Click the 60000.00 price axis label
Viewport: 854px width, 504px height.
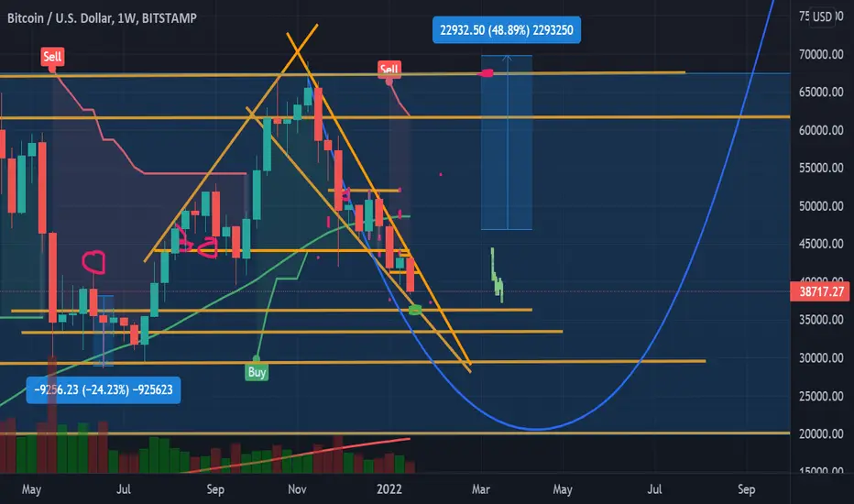(x=821, y=130)
